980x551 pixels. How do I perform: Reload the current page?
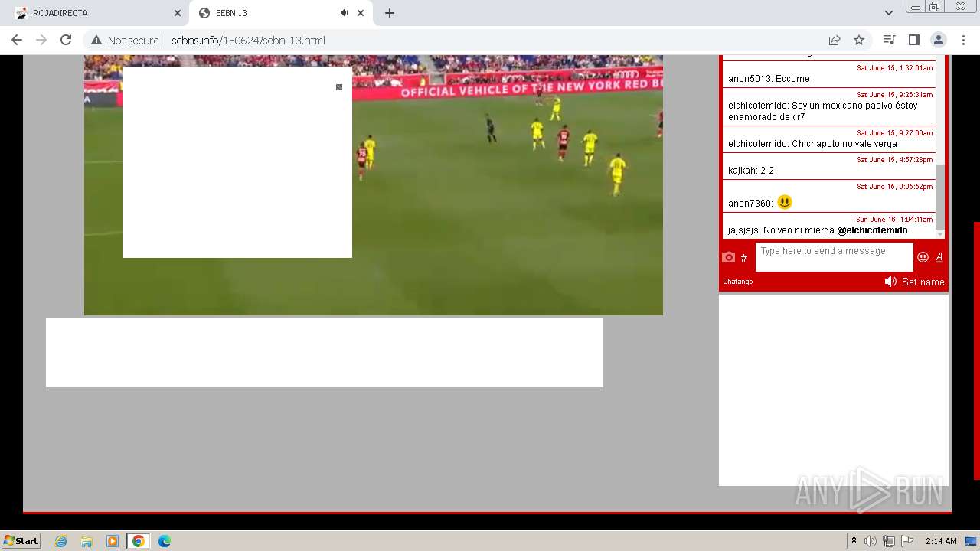tap(66, 40)
